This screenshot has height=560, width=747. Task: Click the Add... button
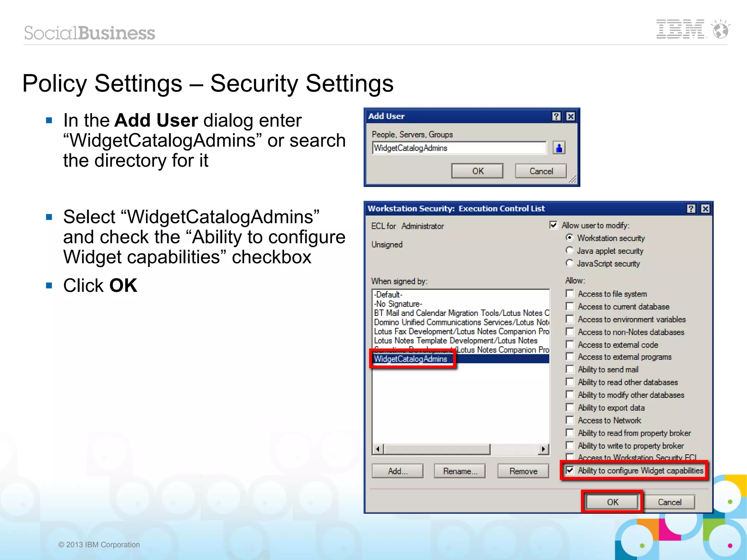pyautogui.click(x=398, y=471)
